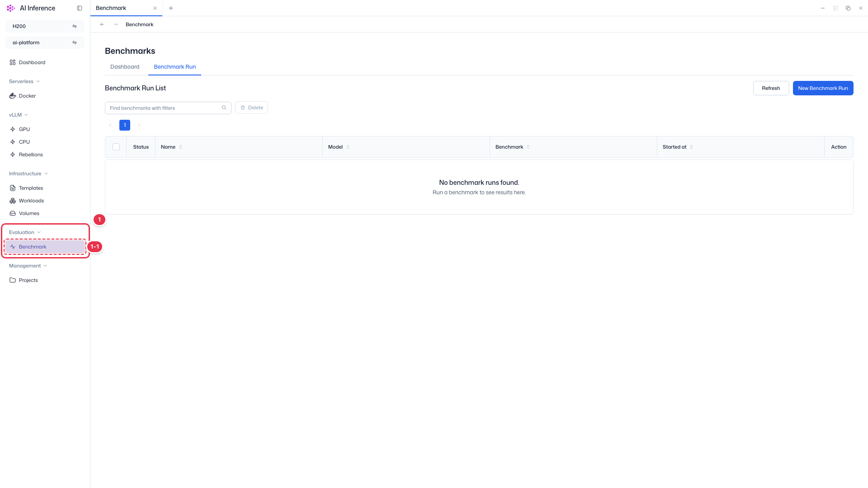Select Benchmark in the sidebar
Viewport: 868px width, 488px height.
(x=45, y=247)
